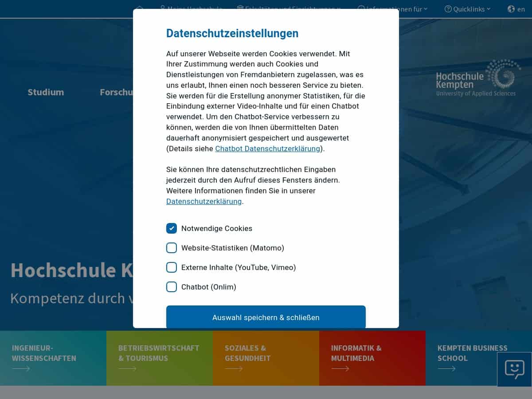
Task: Click the arrow under Kempten Business School
Action: [x=446, y=368]
